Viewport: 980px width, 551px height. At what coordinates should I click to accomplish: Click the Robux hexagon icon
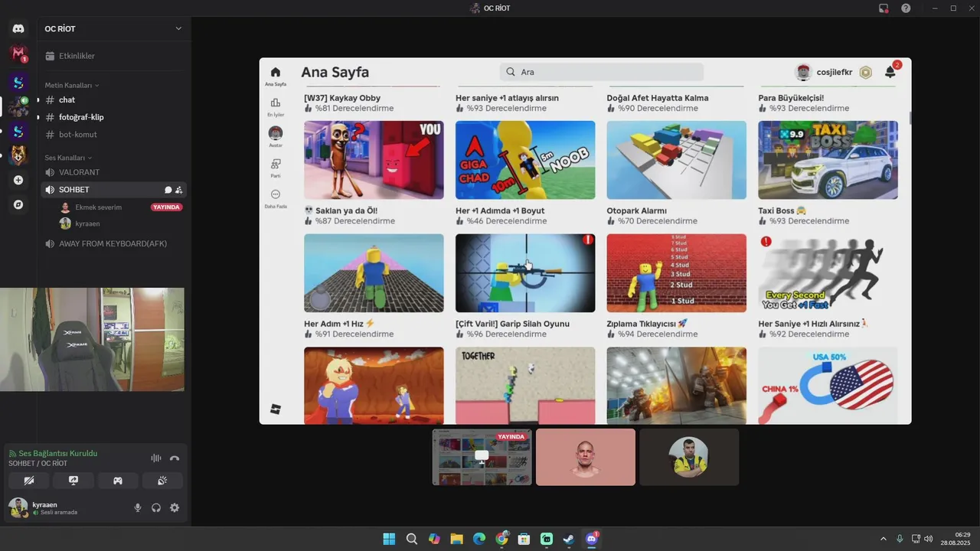point(866,72)
